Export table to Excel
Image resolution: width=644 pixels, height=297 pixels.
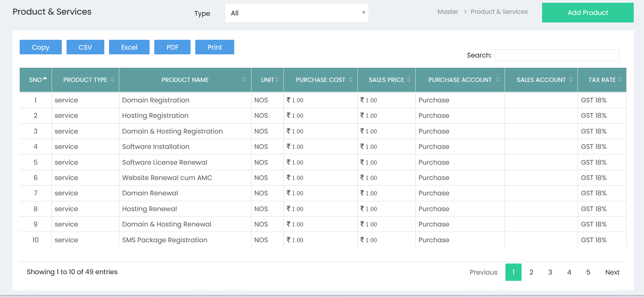click(x=129, y=47)
